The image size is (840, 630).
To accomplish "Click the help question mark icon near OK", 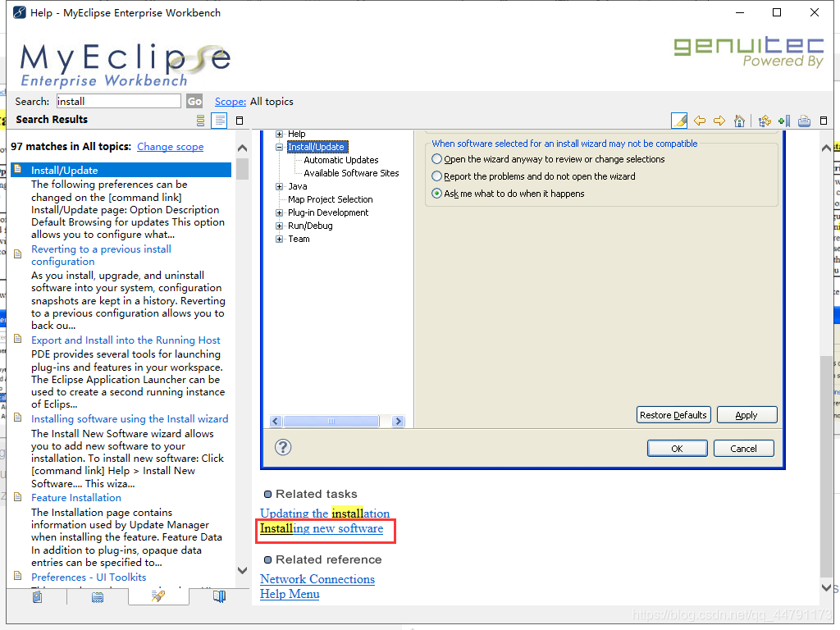I will coord(283,447).
